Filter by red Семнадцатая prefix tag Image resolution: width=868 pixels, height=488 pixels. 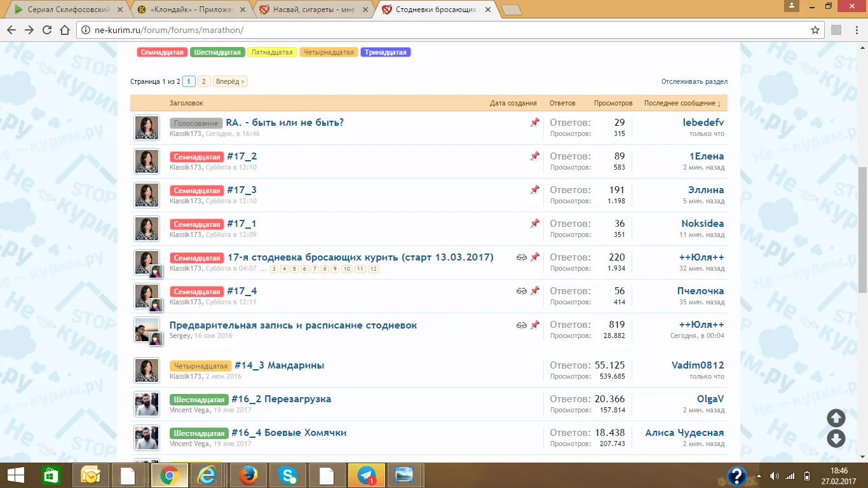pyautogui.click(x=162, y=52)
